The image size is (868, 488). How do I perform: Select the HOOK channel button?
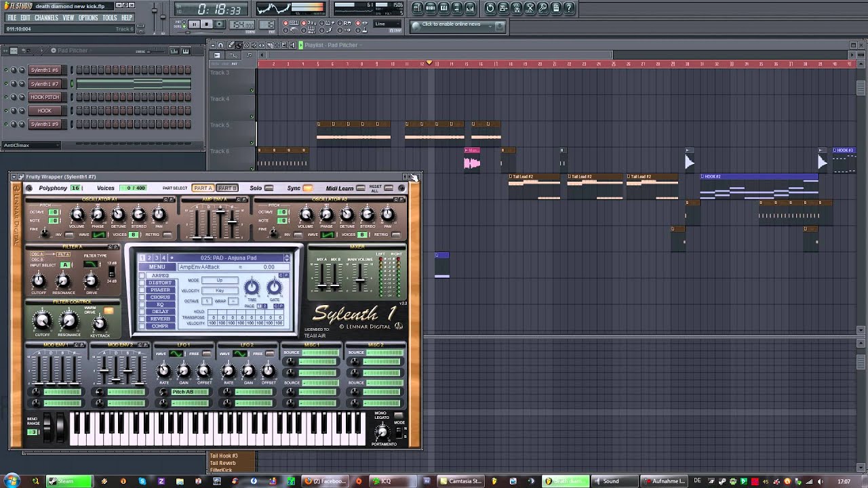(45, 110)
